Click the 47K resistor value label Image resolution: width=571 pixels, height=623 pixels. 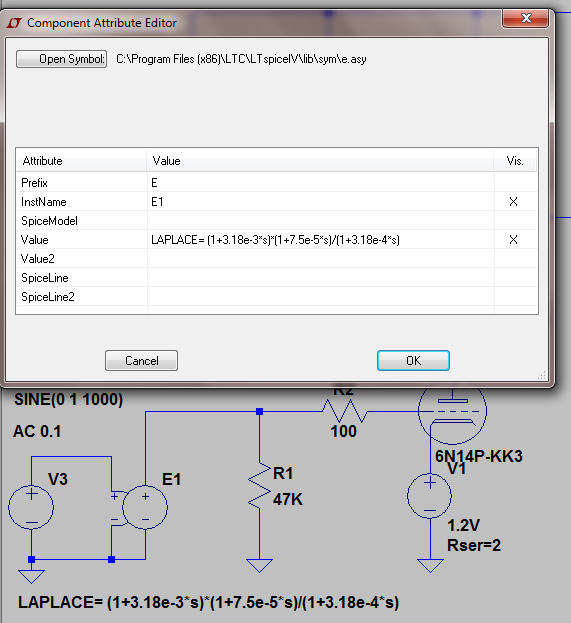pos(288,499)
